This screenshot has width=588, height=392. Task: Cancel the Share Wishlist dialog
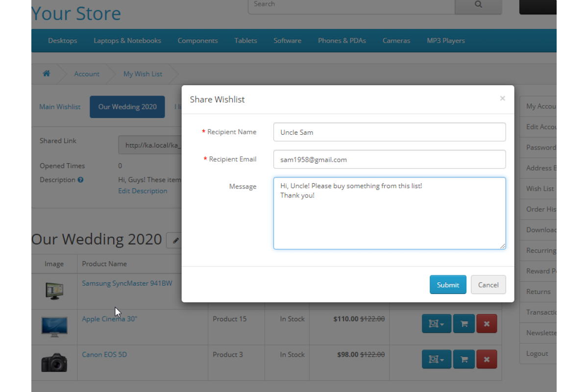tap(488, 285)
